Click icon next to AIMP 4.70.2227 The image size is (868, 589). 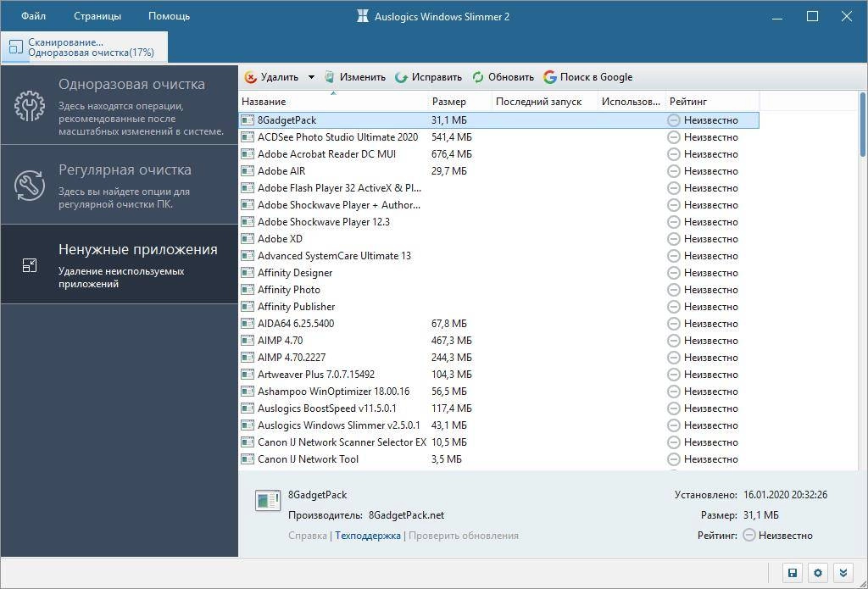(248, 358)
